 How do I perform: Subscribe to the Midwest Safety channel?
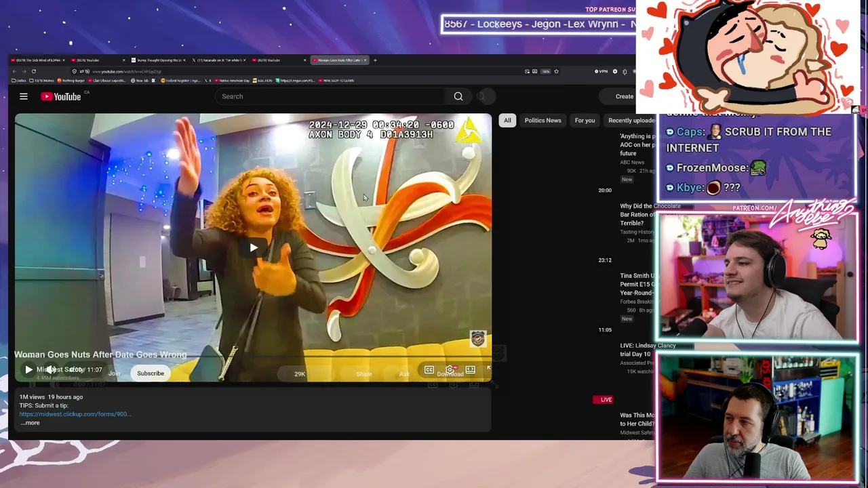coord(151,373)
